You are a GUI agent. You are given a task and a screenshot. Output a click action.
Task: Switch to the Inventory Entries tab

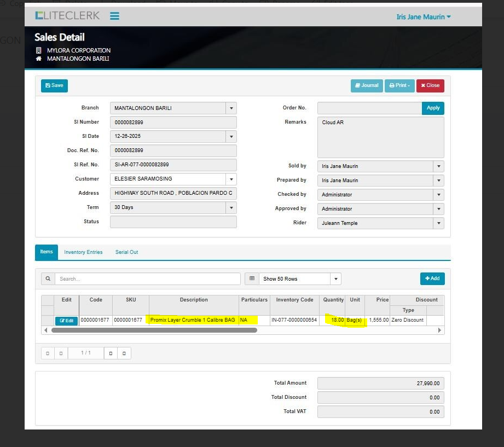pyautogui.click(x=83, y=252)
